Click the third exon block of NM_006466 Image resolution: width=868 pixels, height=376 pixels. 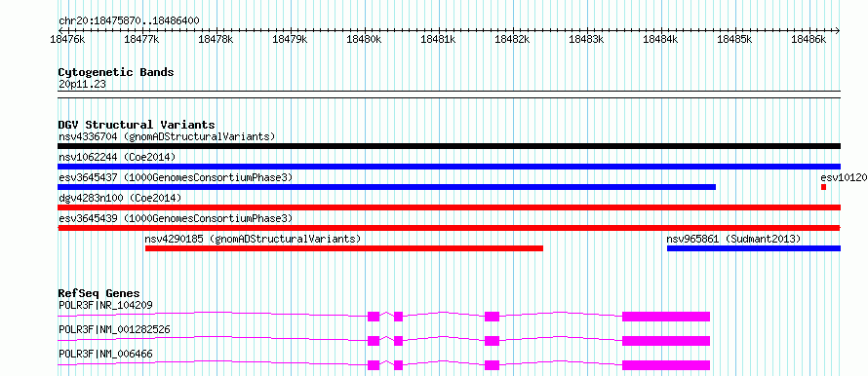point(493,365)
